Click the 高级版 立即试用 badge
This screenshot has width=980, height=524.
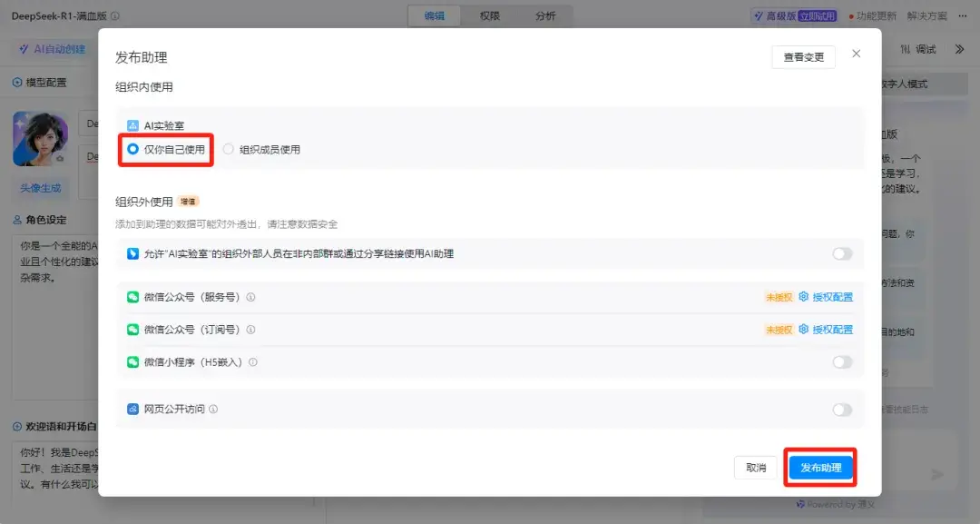click(x=794, y=15)
